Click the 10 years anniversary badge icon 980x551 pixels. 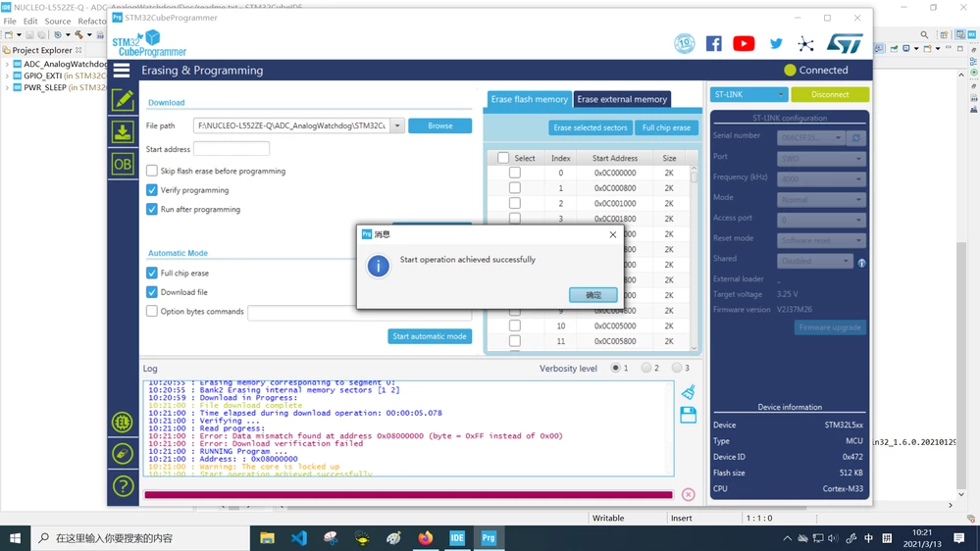685,43
